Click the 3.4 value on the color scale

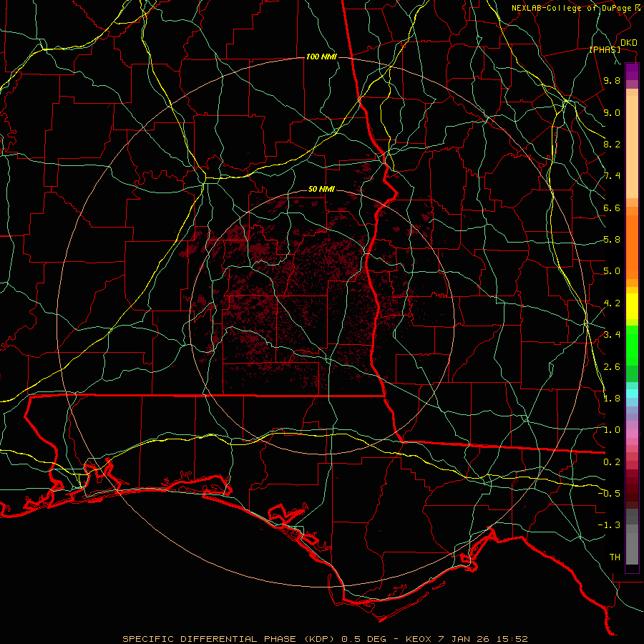pyautogui.click(x=612, y=335)
